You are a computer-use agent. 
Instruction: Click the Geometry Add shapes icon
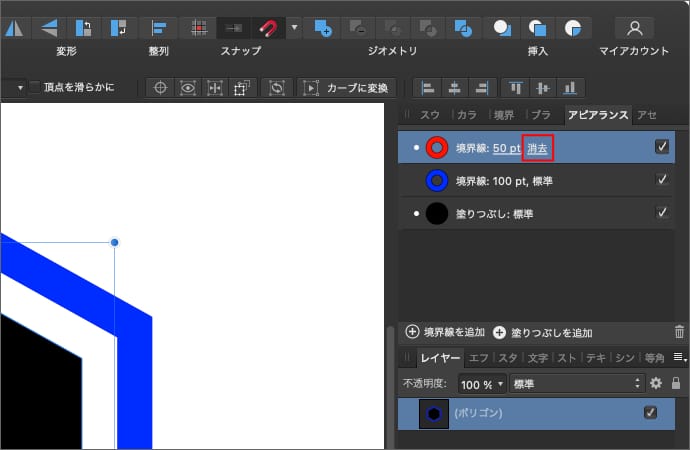click(322, 28)
